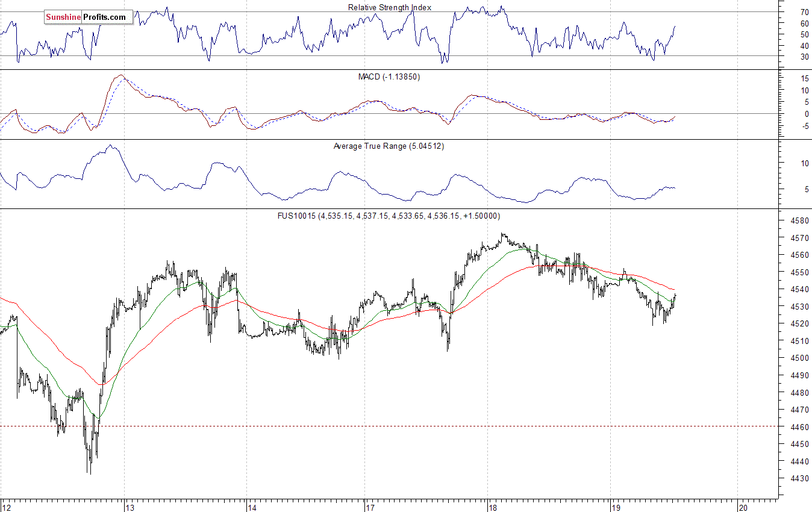Screen dimensions: 812x512
Task: Click the SunshineProfits.com logo
Action: pyautogui.click(x=88, y=17)
